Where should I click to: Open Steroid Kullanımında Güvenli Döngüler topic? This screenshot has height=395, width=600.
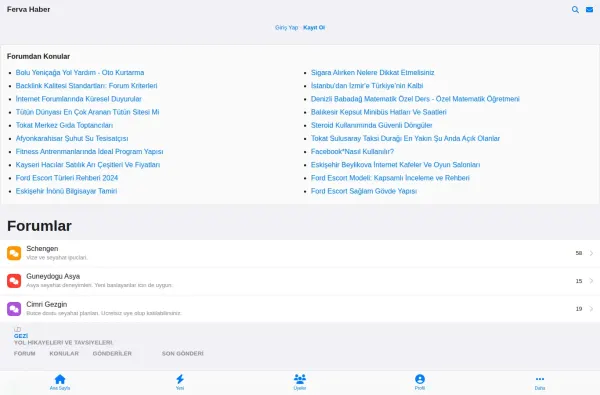point(372,125)
